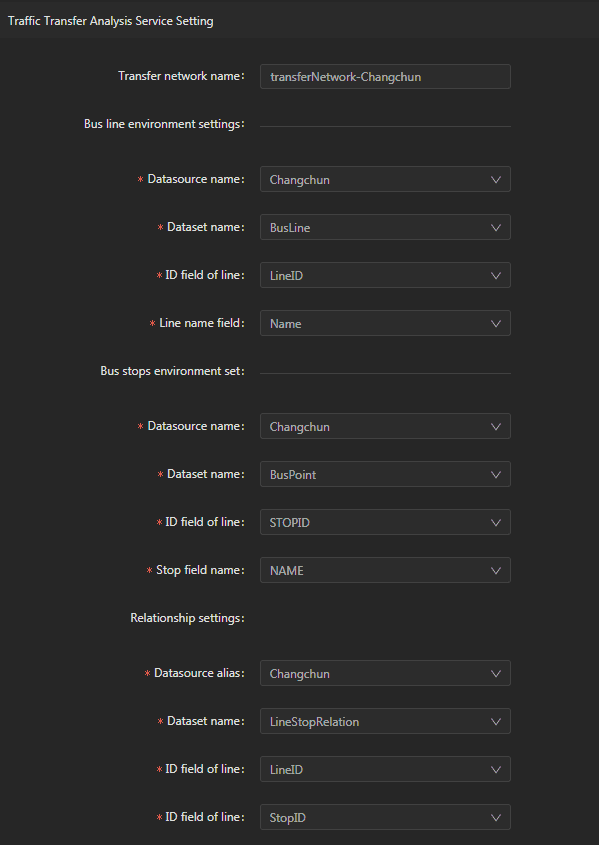The image size is (599, 845).
Task: Click the Transfer network name input field
Action: coord(385,77)
